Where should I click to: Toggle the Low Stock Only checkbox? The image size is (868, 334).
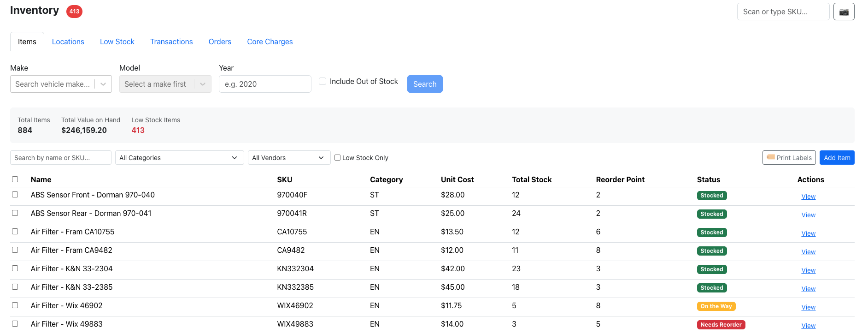[x=337, y=157]
